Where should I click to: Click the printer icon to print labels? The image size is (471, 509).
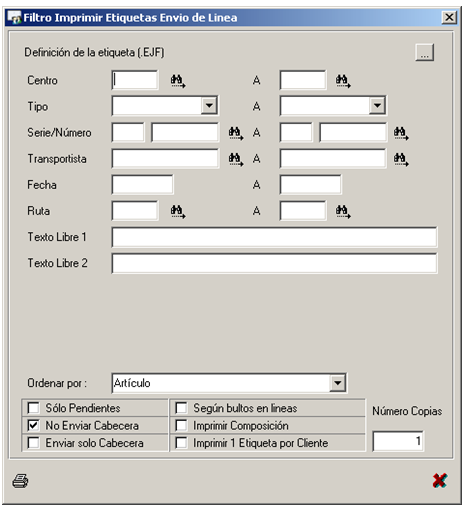coord(20,481)
